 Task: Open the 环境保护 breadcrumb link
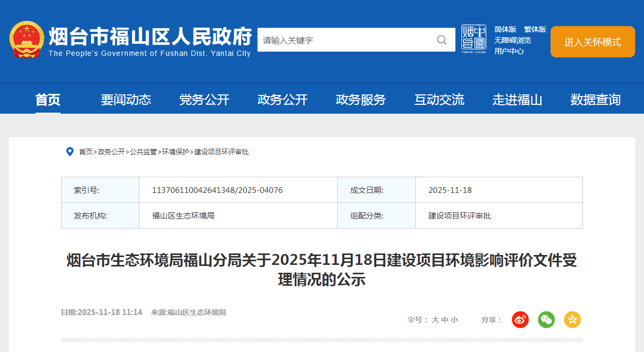coord(175,152)
